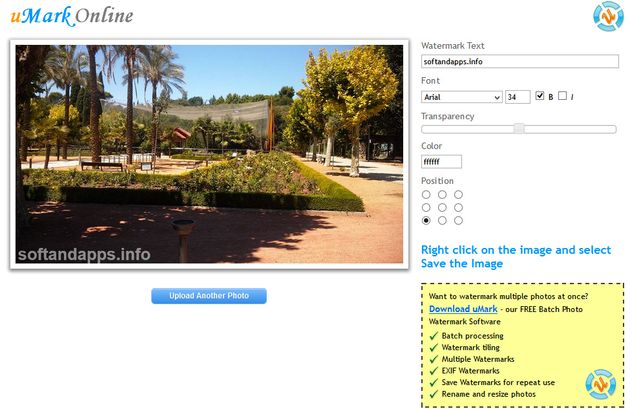Click the uMark badge icon at top right
This screenshot has height=409, width=630.
(x=607, y=17)
